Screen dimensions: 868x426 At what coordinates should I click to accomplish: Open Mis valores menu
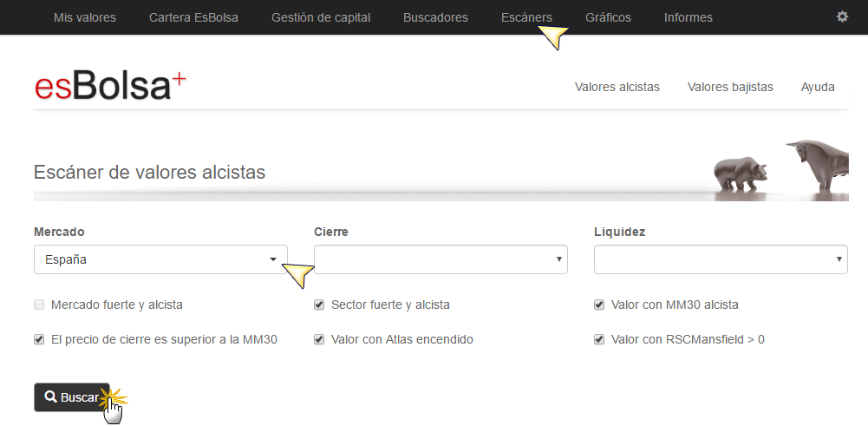pos(85,17)
